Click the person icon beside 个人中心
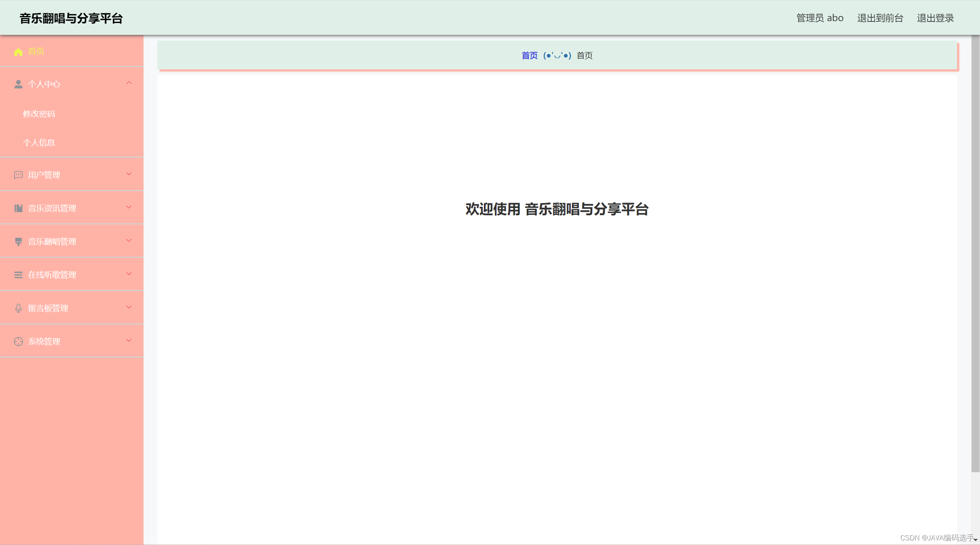The width and height of the screenshot is (980, 545). point(18,84)
